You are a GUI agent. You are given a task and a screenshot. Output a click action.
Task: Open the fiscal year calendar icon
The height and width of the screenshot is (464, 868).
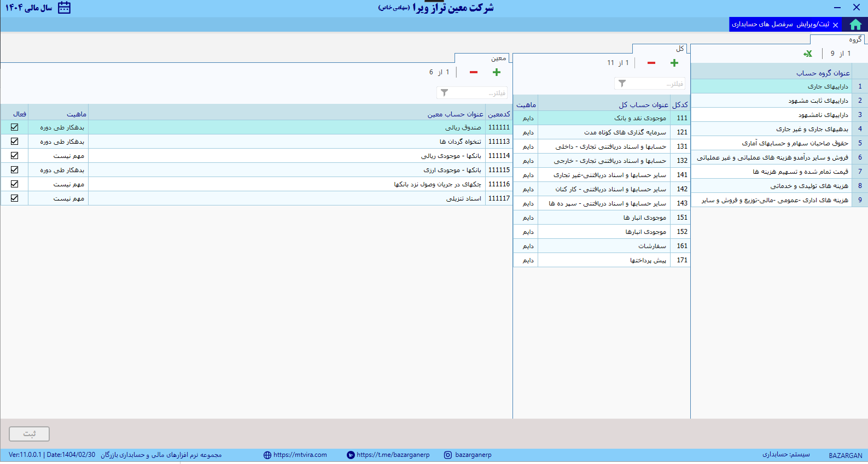tap(65, 8)
